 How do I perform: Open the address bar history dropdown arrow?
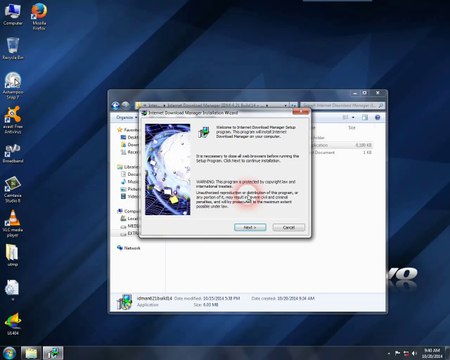pyautogui.click(x=285, y=106)
